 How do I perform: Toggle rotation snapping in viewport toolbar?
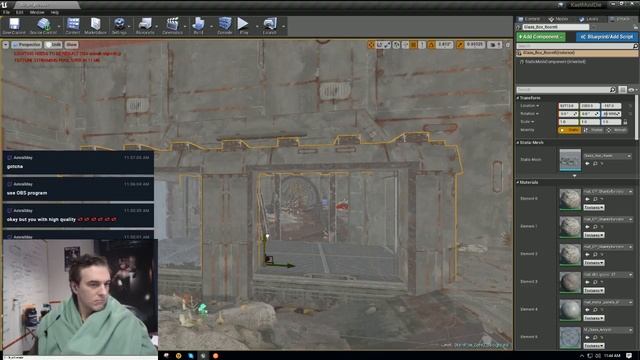tap(431, 45)
